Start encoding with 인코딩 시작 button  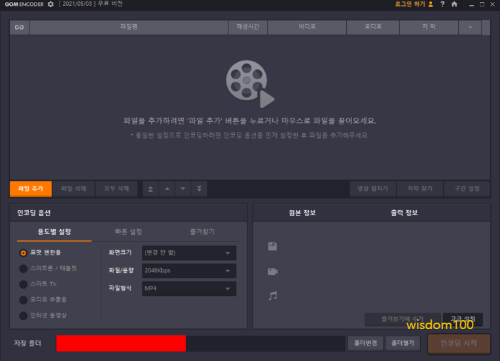[x=459, y=344]
